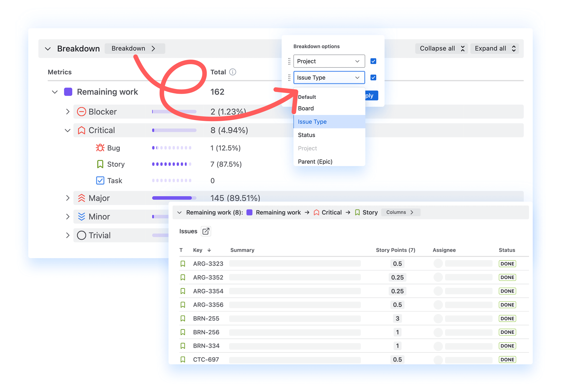Image resolution: width=561 pixels, height=392 pixels.
Task: Click Expand all button
Action: tap(495, 49)
